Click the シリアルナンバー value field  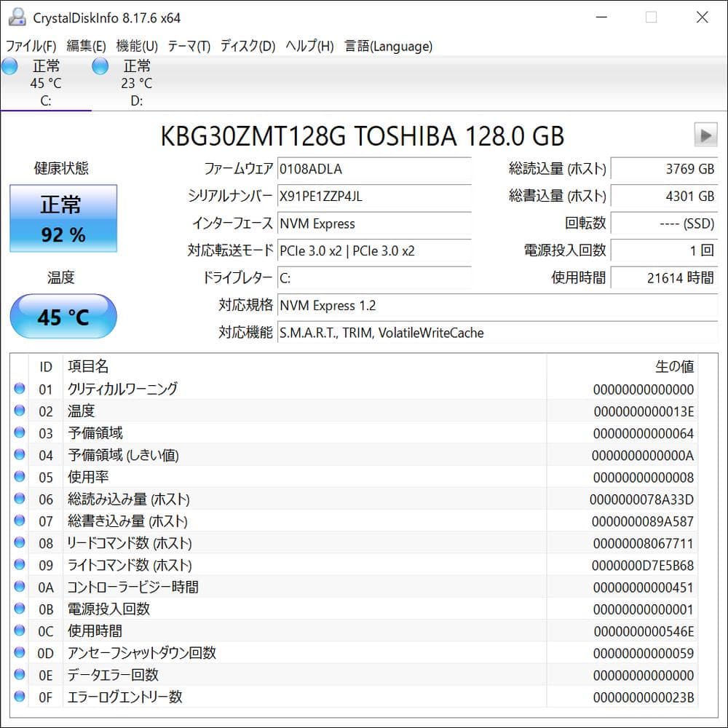[374, 197]
